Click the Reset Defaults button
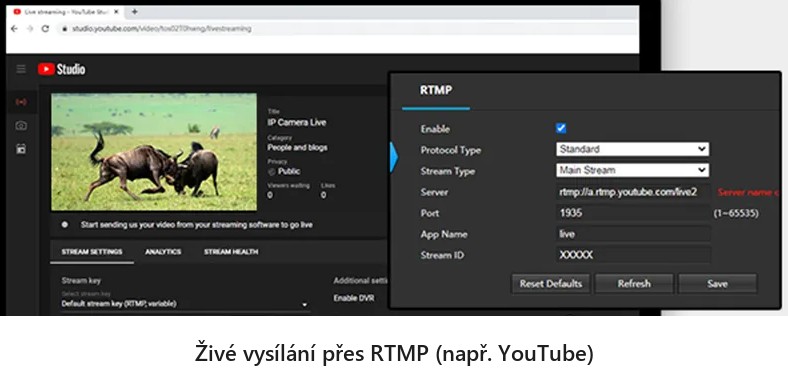Image resolution: width=788 pixels, height=380 pixels. click(x=551, y=283)
